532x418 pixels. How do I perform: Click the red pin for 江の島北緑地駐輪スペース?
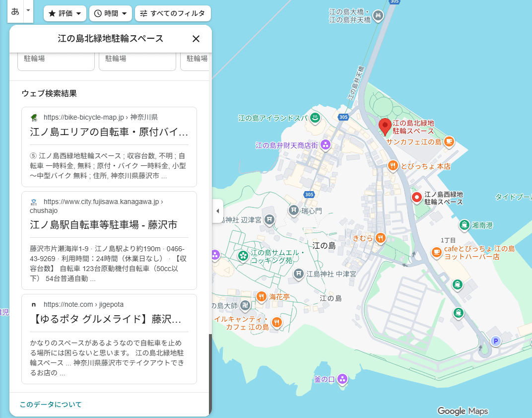click(384, 126)
